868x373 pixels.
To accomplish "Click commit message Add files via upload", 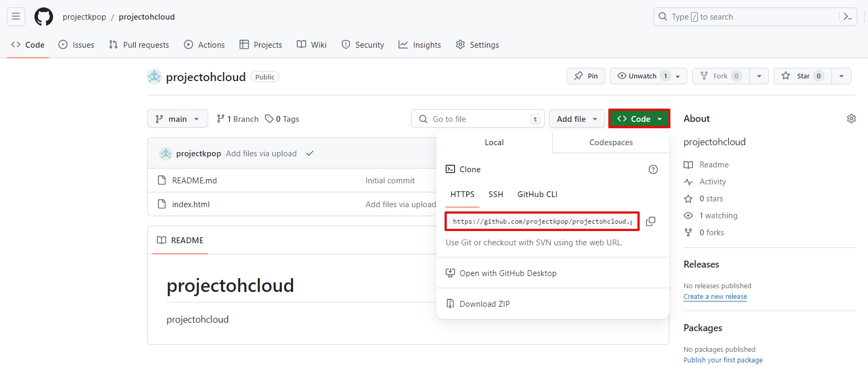I will coord(261,154).
